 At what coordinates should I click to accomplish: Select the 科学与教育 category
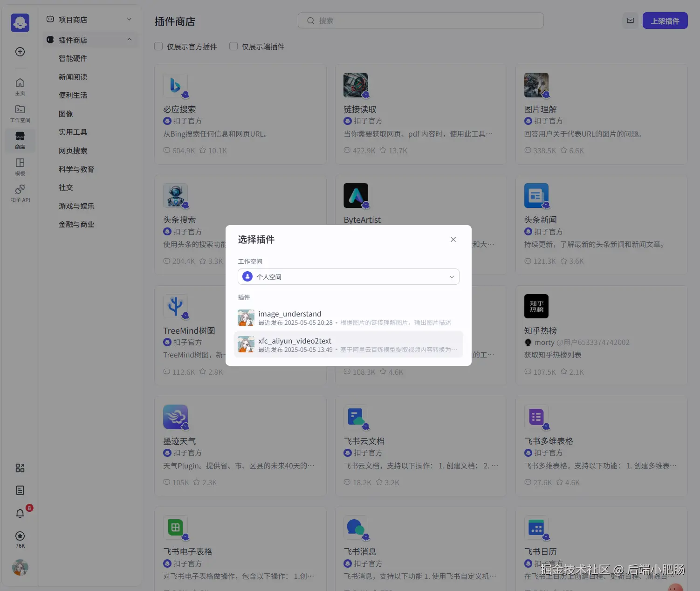coord(76,169)
